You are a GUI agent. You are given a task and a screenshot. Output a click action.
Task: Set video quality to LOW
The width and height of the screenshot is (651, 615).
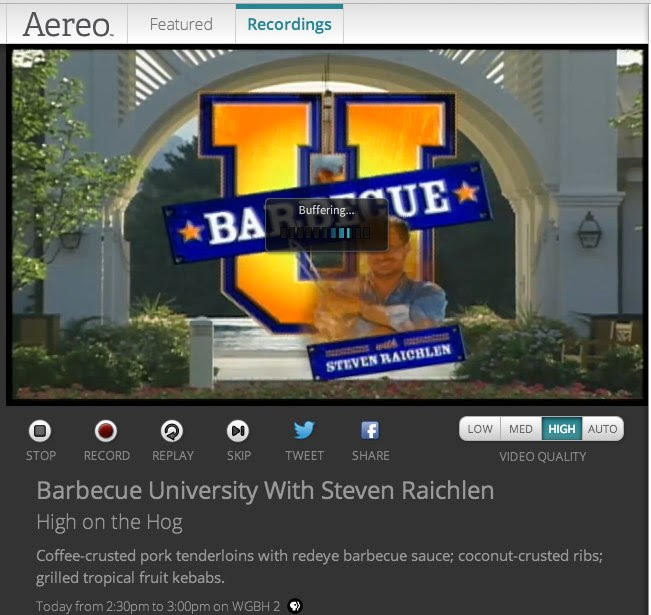click(x=480, y=429)
